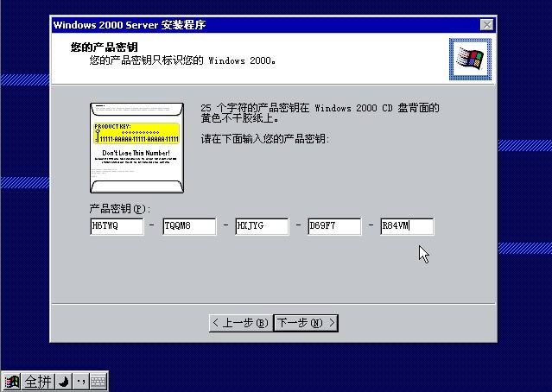Image resolution: width=552 pixels, height=392 pixels.
Task: Click the 请在下面输入您的产品密钥 instruction text
Action: pyautogui.click(x=265, y=139)
